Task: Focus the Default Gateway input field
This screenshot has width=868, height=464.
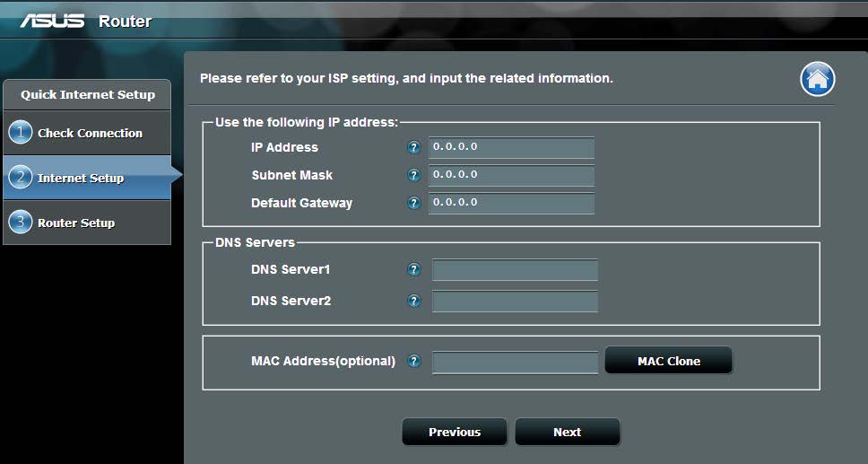Action: (511, 203)
